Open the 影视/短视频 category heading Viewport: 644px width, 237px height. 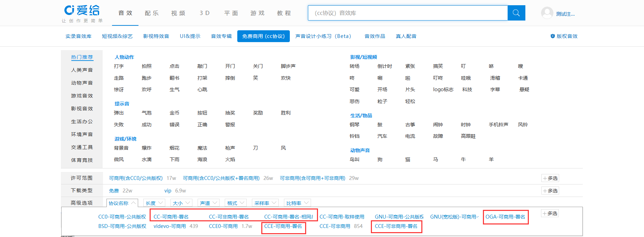pos(364,57)
